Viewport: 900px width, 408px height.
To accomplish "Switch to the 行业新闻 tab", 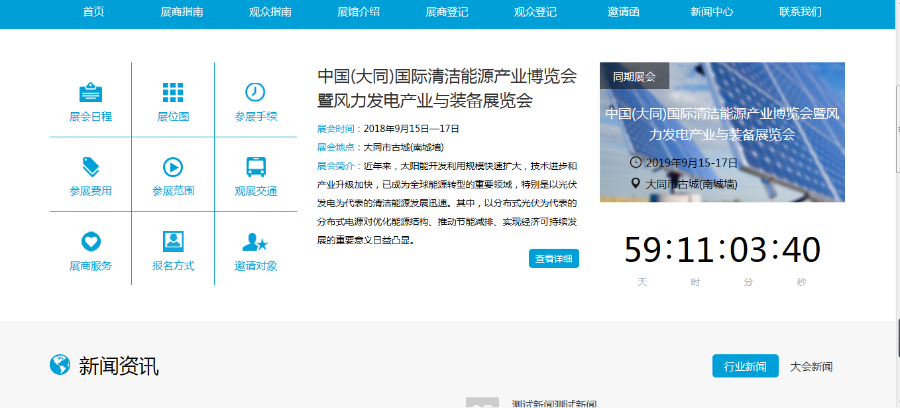I will pyautogui.click(x=745, y=366).
